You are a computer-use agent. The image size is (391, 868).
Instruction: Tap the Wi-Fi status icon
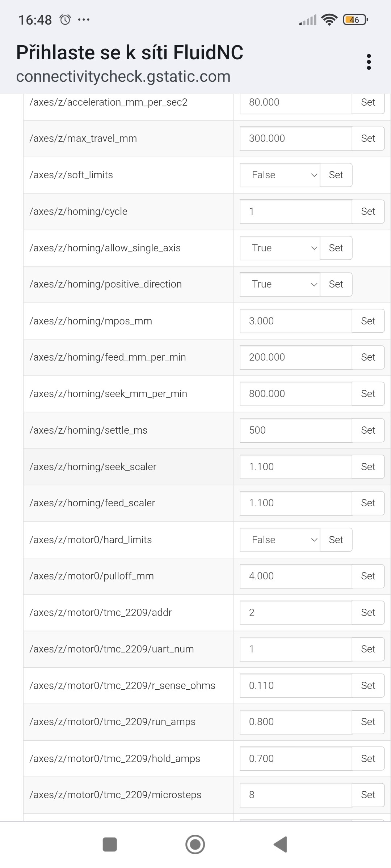click(329, 20)
